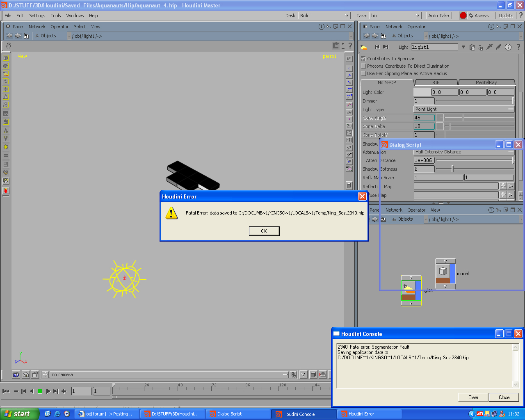
Task: Open the no camera selector dropdown
Action: coord(169,374)
